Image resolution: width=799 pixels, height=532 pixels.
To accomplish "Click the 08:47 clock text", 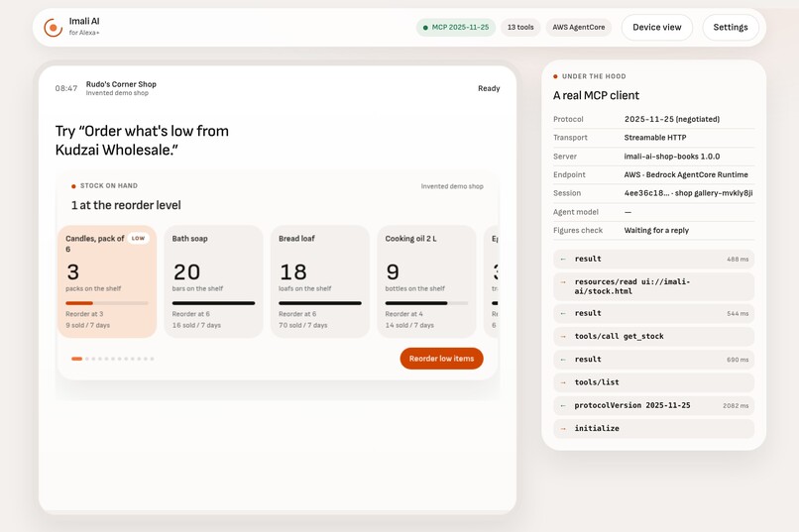I will point(66,88).
